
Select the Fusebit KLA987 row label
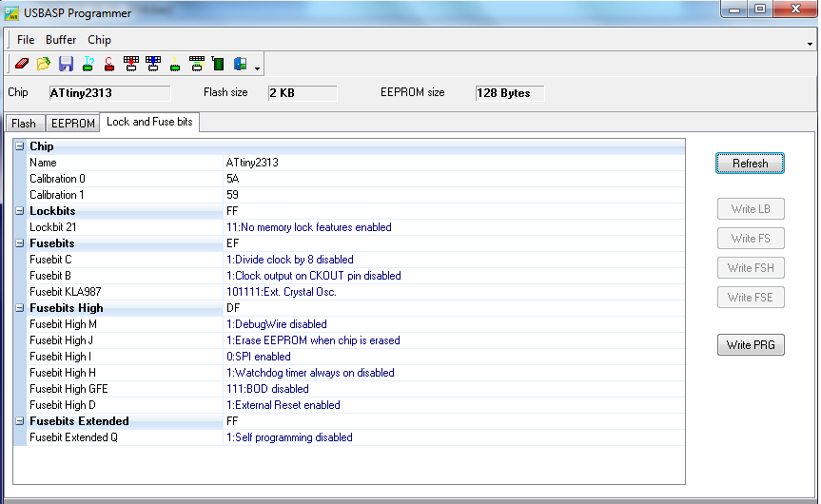(x=65, y=292)
